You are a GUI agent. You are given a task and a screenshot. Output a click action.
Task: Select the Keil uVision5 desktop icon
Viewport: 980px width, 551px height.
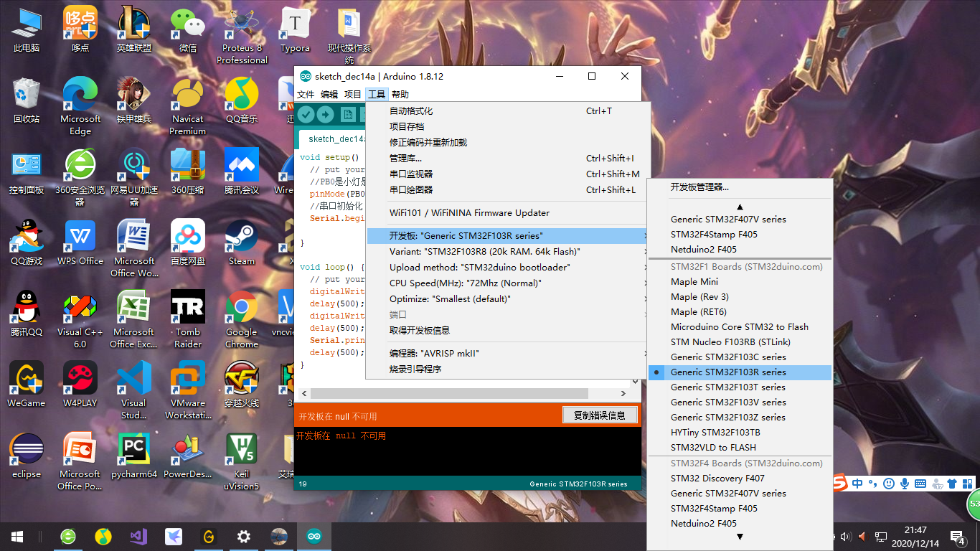pos(242,461)
